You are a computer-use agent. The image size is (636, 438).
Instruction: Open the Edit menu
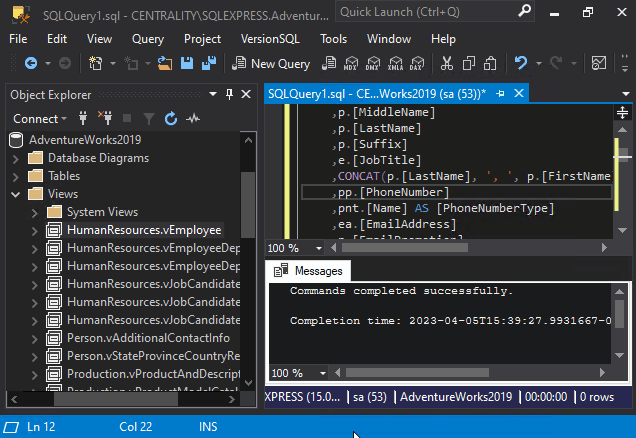click(57, 39)
